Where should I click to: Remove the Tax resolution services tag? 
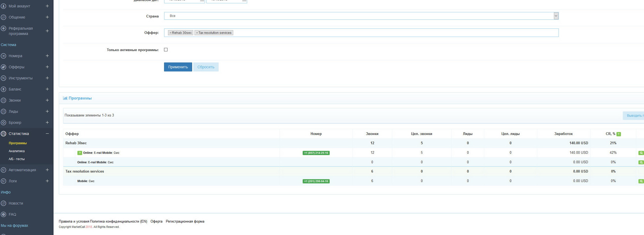point(197,33)
